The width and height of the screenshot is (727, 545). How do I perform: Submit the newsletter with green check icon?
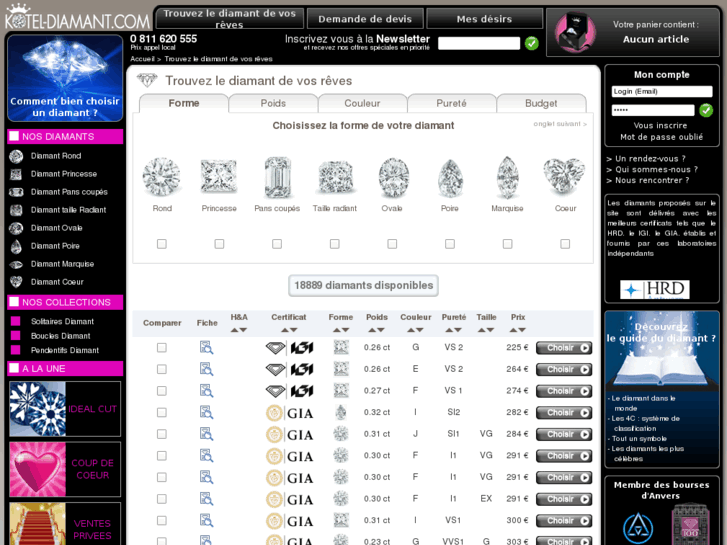pyautogui.click(x=532, y=44)
